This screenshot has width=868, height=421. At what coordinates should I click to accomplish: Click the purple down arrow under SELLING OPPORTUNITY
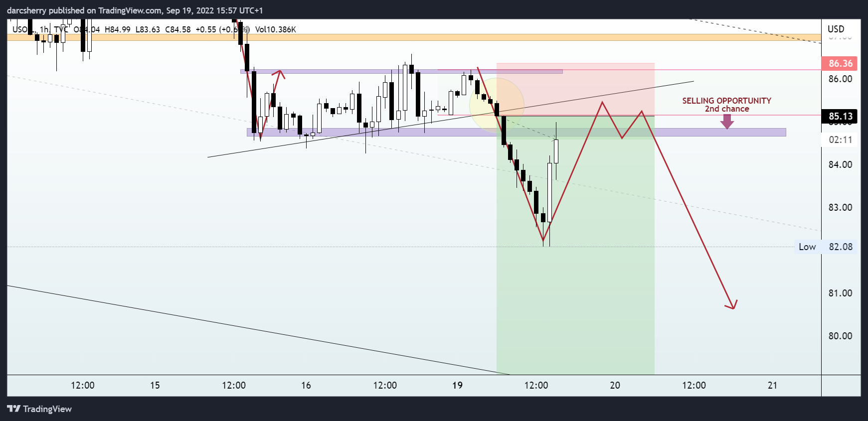pos(727,122)
